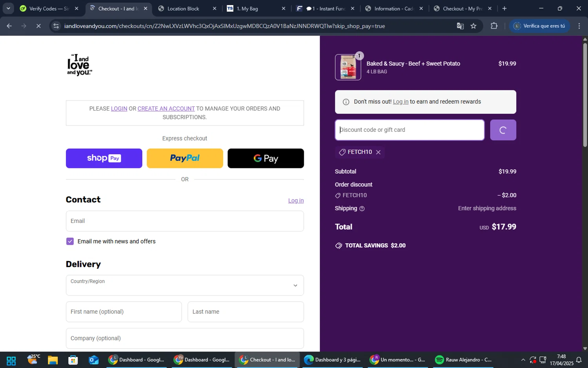
Task: Close the Location Block tab
Action: tap(214, 8)
